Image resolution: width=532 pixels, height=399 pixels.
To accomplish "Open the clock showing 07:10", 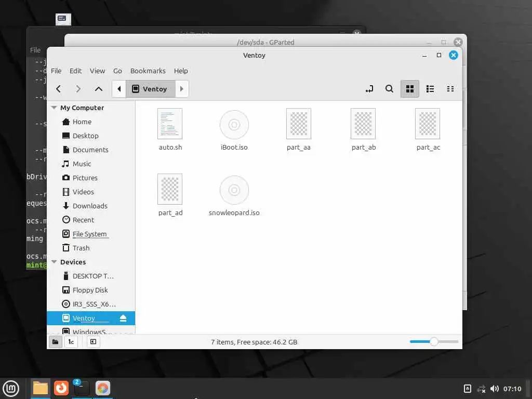I will pos(512,389).
